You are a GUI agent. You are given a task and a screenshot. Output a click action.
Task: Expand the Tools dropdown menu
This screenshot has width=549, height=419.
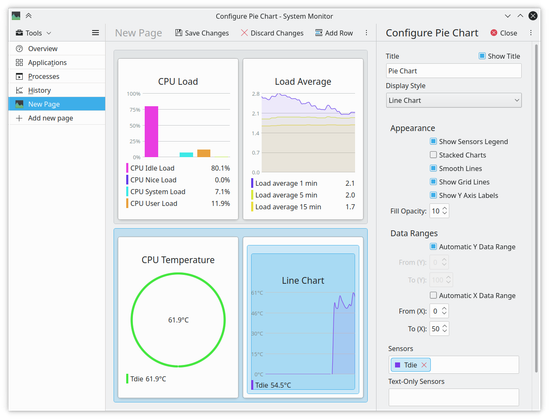pos(34,33)
